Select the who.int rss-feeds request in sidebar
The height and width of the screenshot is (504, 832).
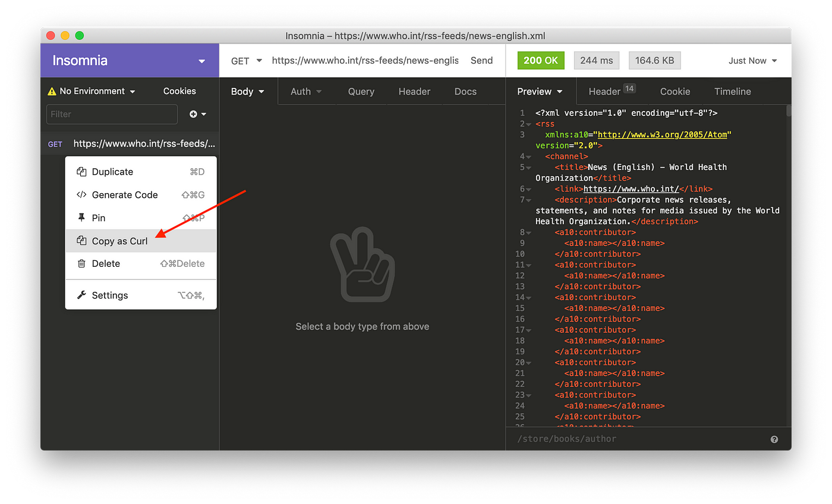tap(130, 144)
